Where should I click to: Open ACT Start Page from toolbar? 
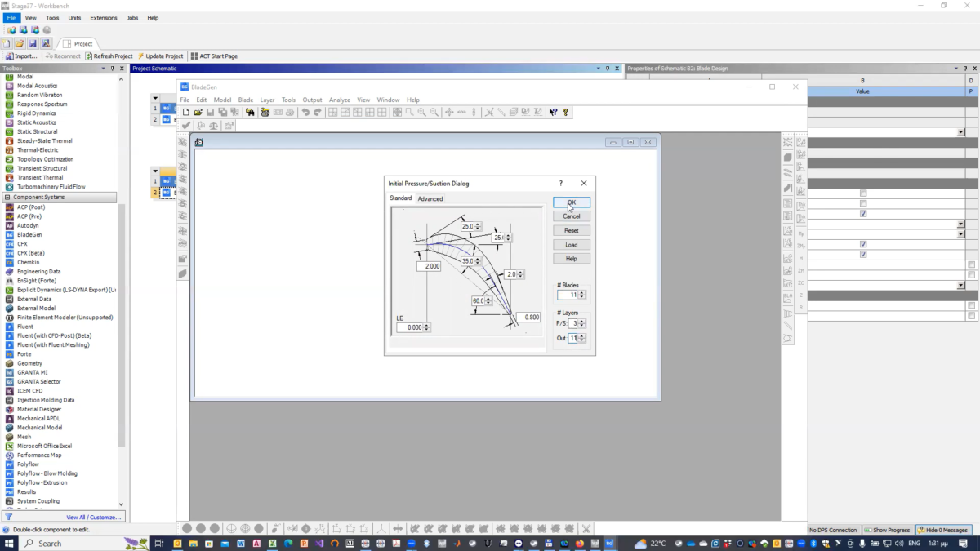tap(214, 56)
